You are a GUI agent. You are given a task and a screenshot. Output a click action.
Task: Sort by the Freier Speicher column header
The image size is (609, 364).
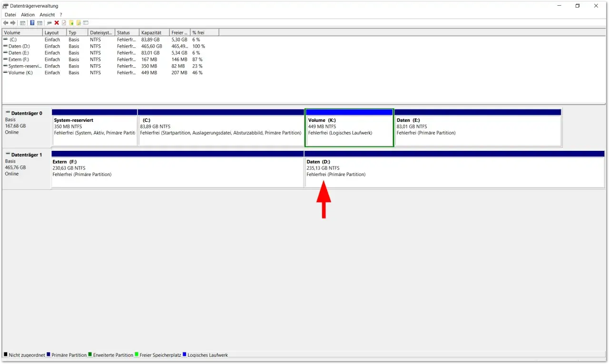click(x=180, y=32)
